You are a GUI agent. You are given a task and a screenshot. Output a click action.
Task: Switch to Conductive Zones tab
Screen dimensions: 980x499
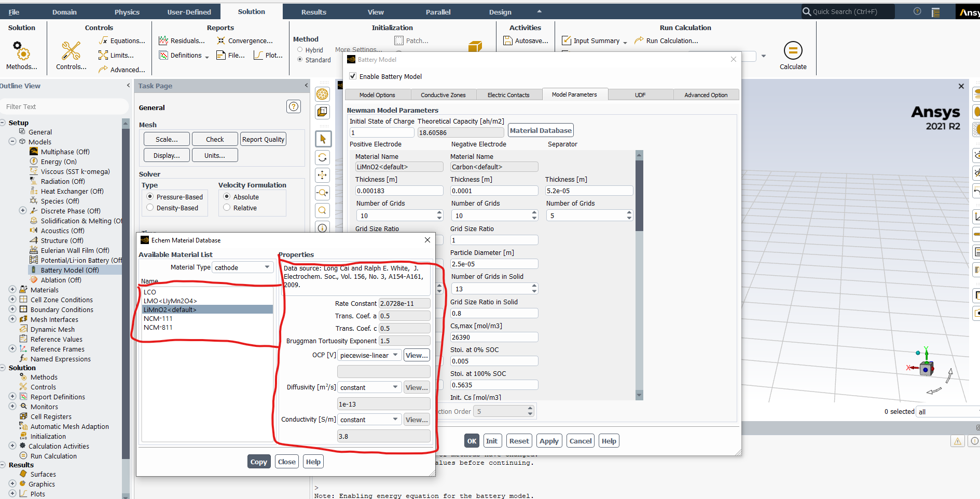pyautogui.click(x=443, y=95)
